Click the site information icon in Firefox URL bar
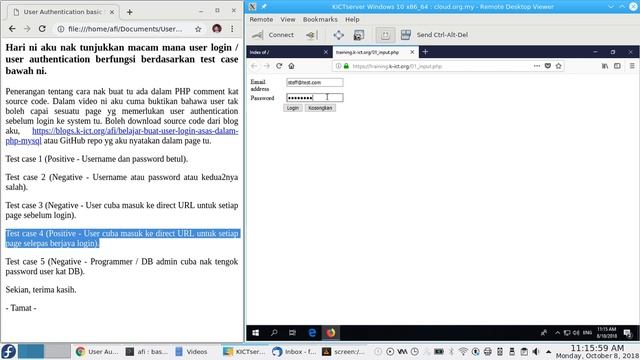Viewport: 640px width, 360px height. click(x=338, y=66)
